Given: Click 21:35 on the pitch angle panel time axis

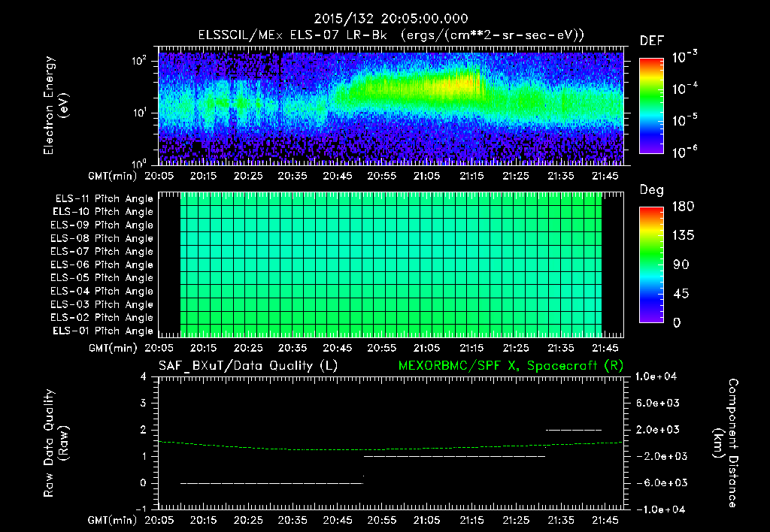Looking at the screenshot, I should pos(561,349).
